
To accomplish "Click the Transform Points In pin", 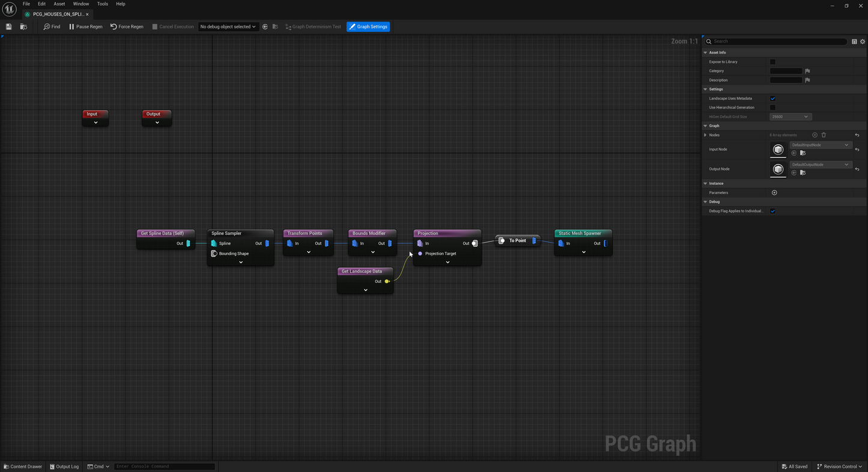I will point(290,243).
